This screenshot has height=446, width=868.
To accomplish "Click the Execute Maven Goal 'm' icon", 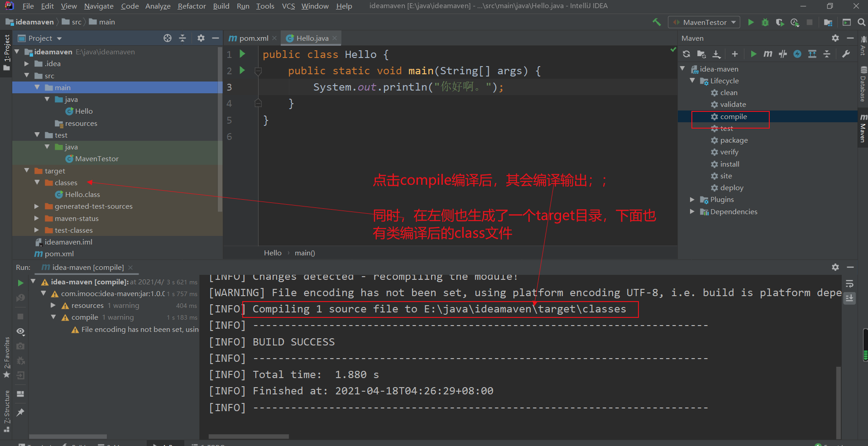I will pos(768,54).
